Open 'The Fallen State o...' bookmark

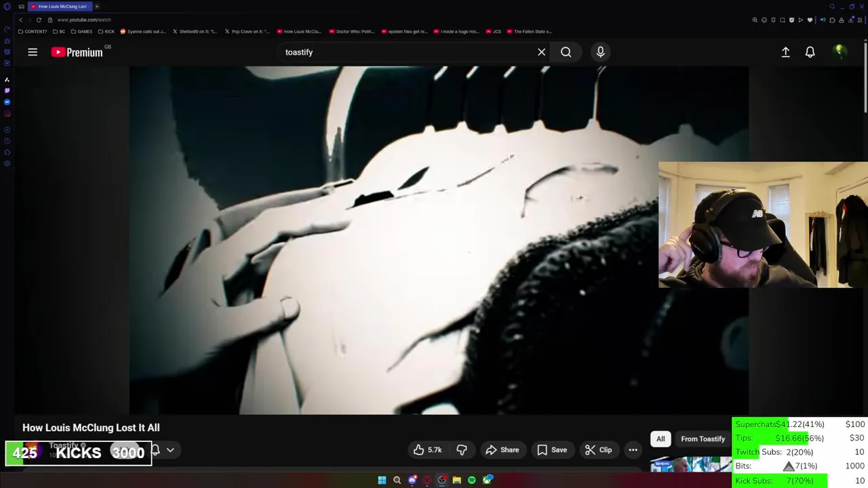point(529,31)
